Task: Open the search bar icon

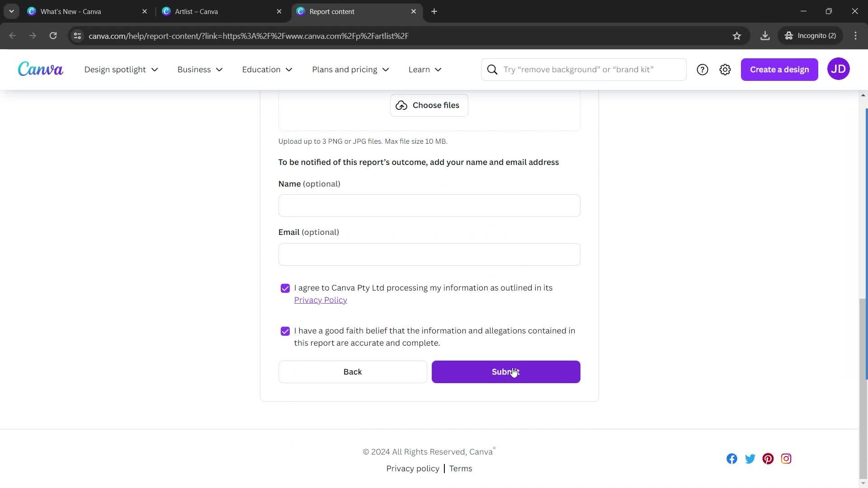Action: click(x=492, y=69)
